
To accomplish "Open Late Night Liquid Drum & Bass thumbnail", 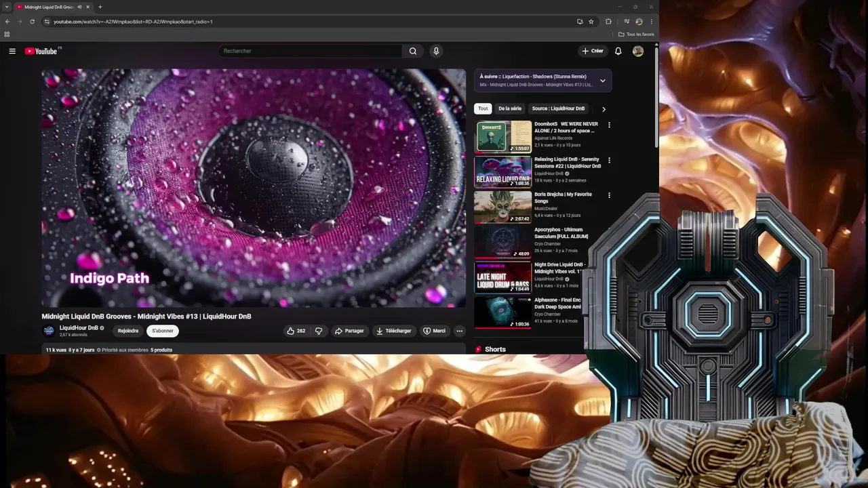I will [502, 277].
